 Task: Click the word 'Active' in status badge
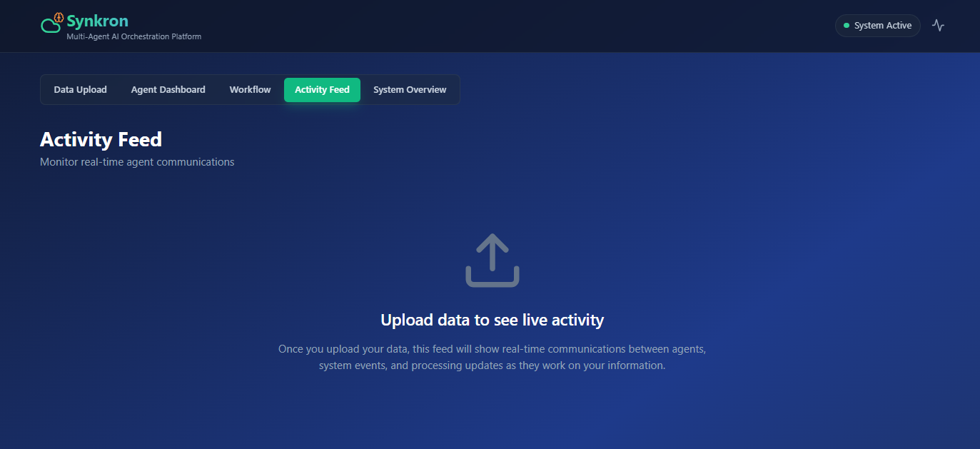(899, 26)
